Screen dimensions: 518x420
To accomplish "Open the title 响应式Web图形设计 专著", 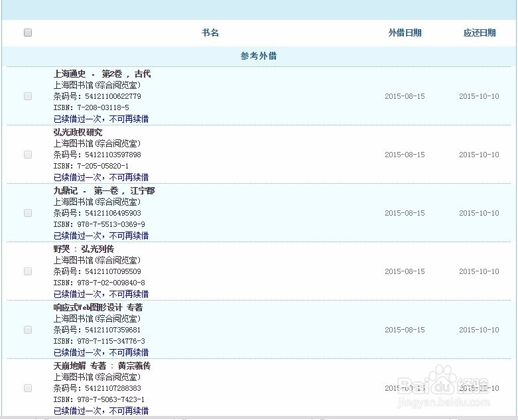I will (x=98, y=307).
